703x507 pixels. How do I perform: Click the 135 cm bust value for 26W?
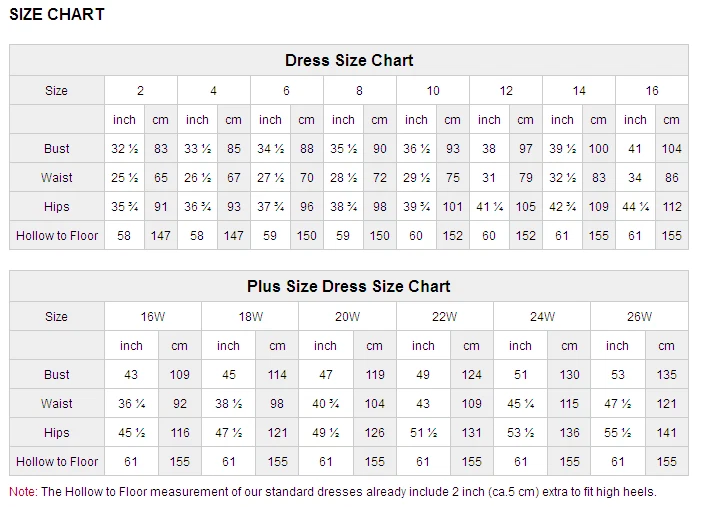coord(667,375)
